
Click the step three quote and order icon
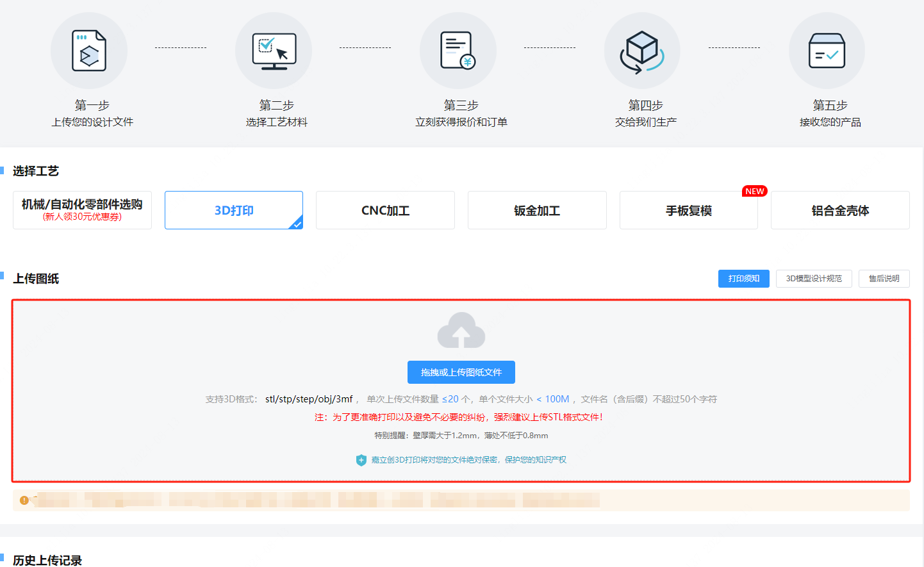click(x=458, y=51)
